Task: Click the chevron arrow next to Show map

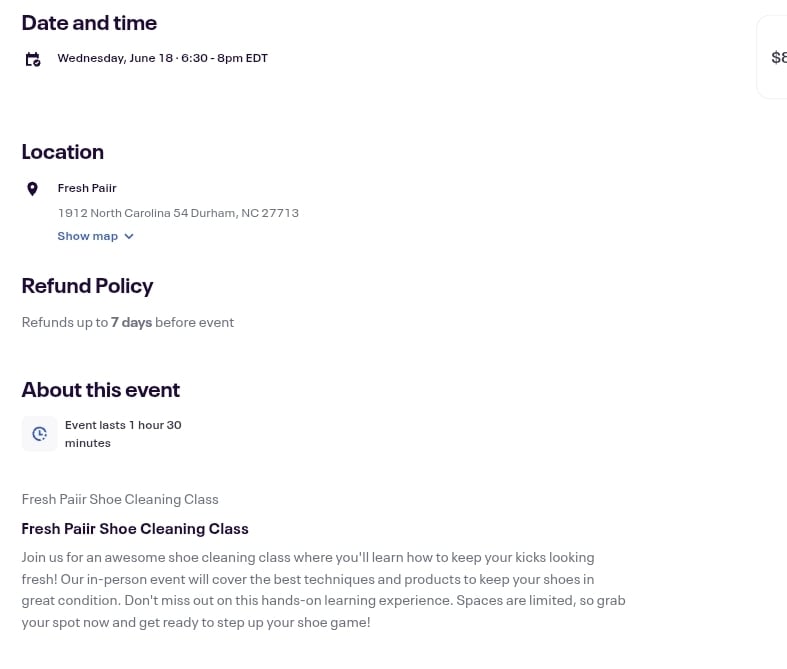Action: (x=129, y=236)
